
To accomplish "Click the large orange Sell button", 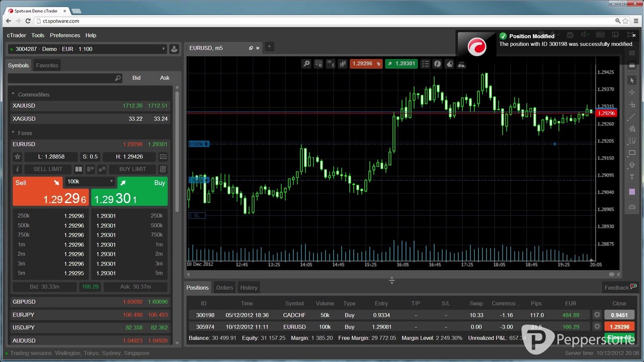I will 51,192.
